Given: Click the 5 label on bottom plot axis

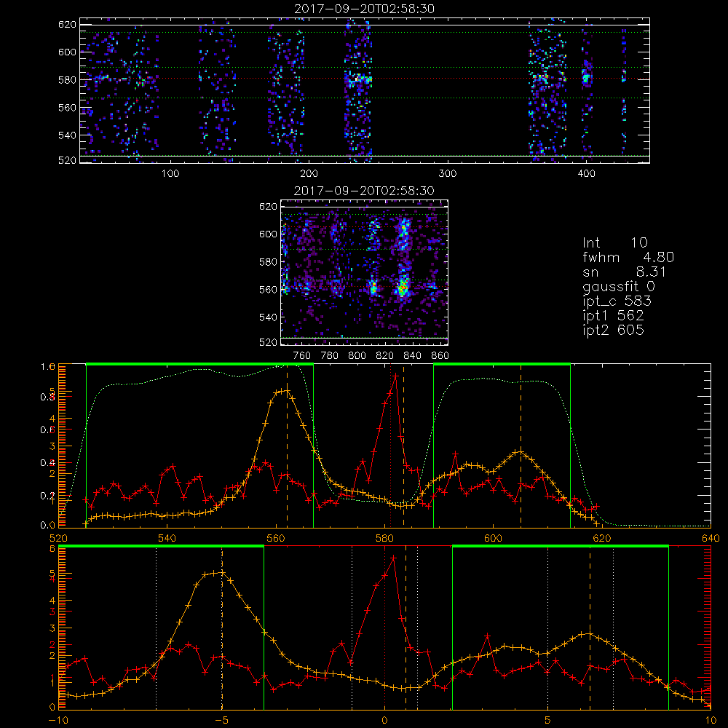Looking at the screenshot, I should coord(548,720).
